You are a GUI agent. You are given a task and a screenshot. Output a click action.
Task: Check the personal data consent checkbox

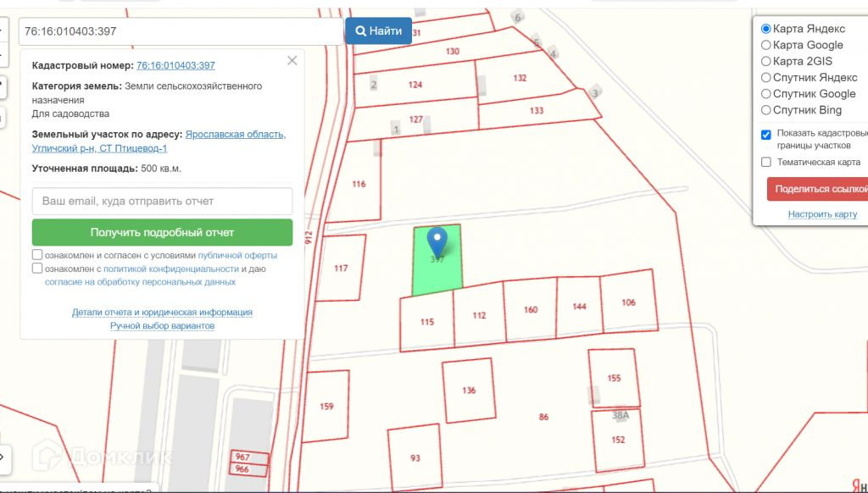pyautogui.click(x=37, y=269)
